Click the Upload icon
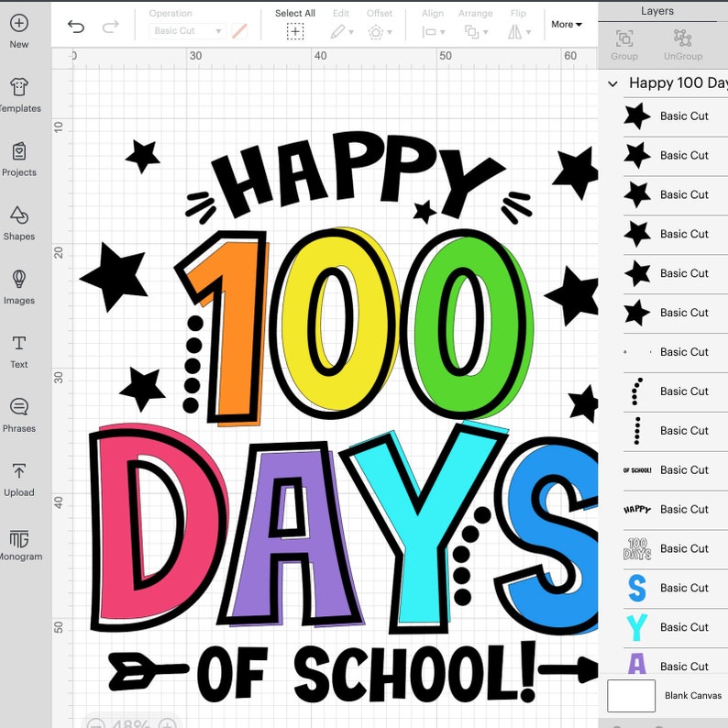This screenshot has height=728, width=728. point(19,471)
